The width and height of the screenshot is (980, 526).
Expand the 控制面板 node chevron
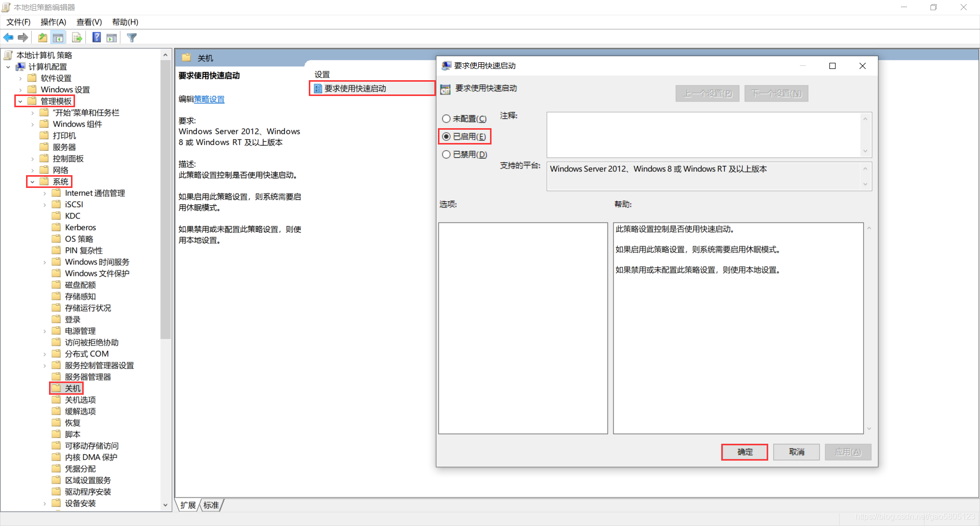pos(33,159)
